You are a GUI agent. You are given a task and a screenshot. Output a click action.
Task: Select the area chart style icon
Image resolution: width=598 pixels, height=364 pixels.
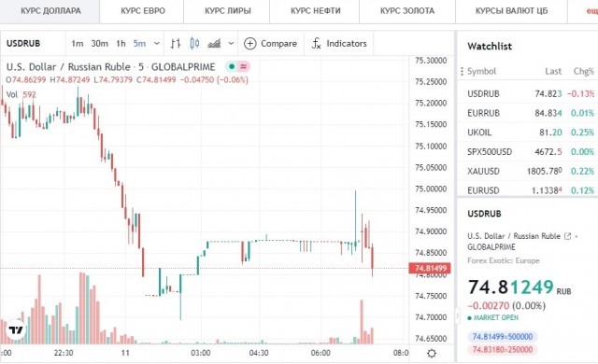click(x=214, y=44)
